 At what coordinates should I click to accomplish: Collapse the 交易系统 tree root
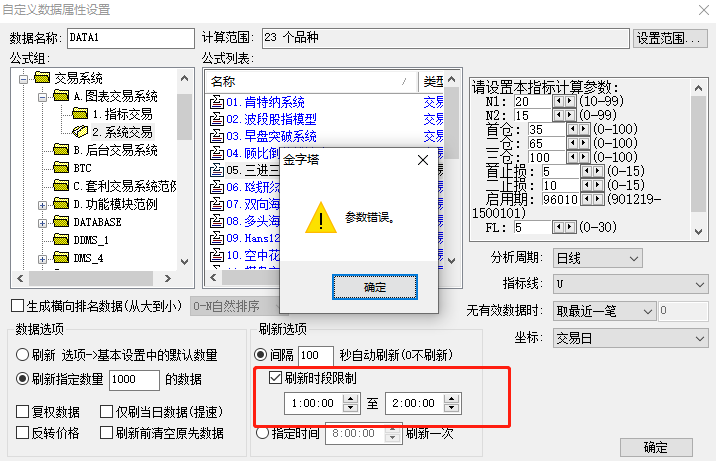[23, 79]
